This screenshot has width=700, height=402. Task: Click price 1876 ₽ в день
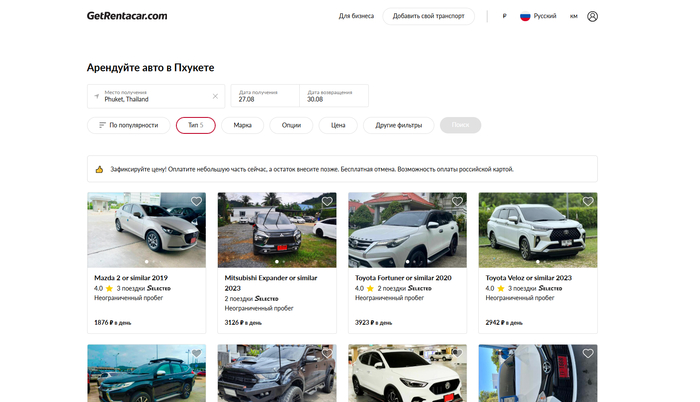[x=112, y=322]
